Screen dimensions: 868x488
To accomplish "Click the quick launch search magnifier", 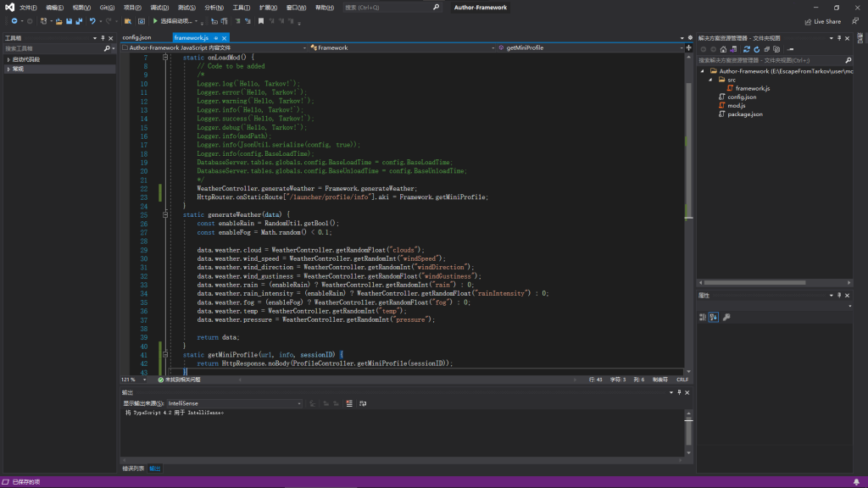I will tap(437, 7).
